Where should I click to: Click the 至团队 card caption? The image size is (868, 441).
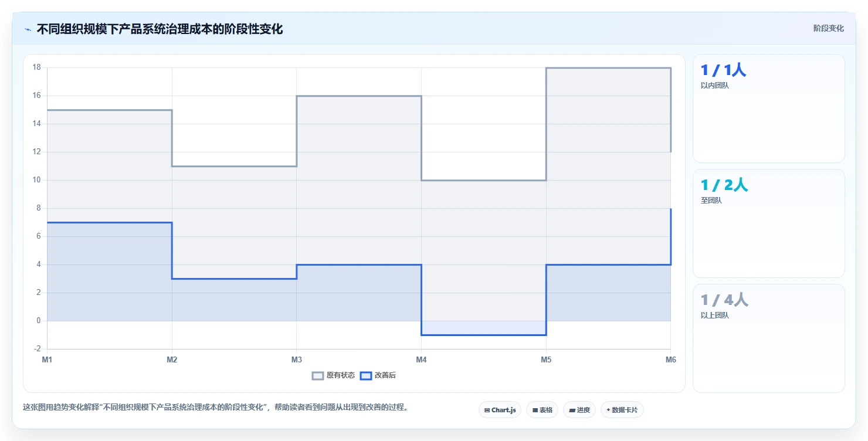(711, 201)
